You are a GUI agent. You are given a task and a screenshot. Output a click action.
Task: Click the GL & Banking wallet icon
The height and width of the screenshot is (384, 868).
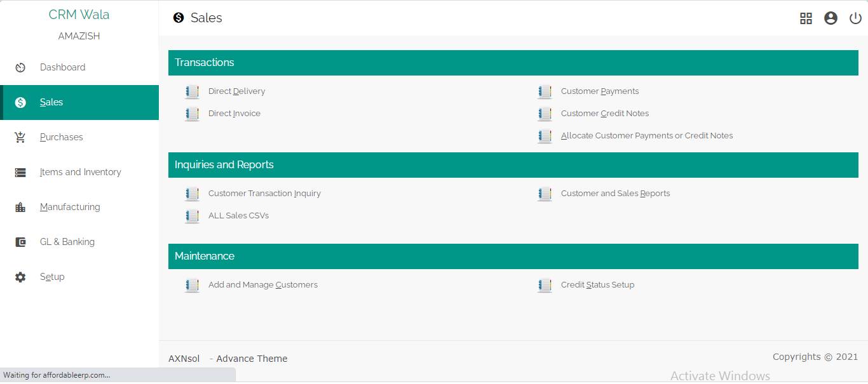[20, 242]
